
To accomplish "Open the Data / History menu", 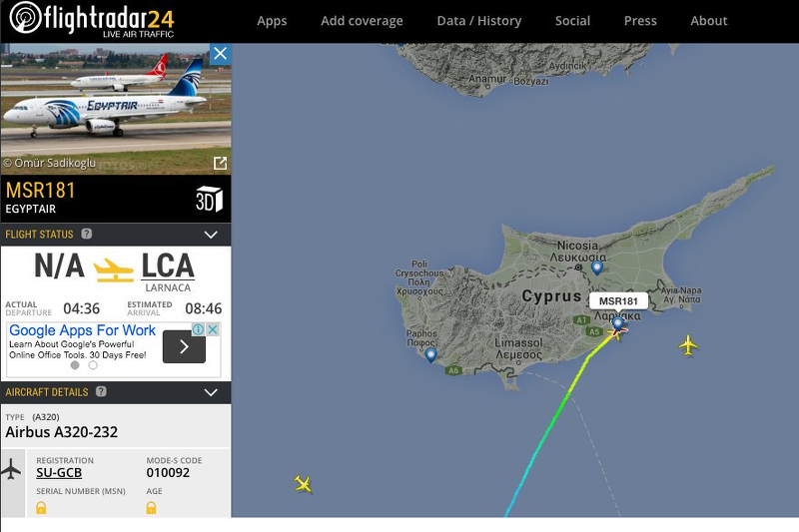I will (479, 21).
